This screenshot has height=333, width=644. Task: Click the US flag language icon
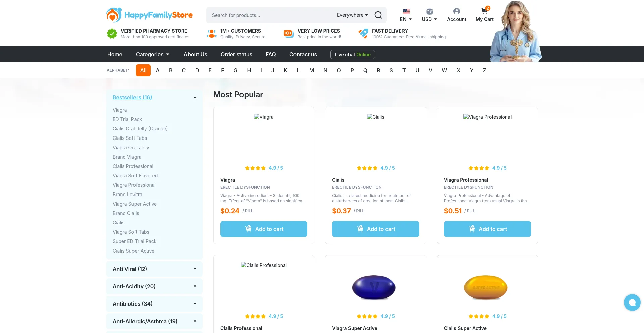point(406,11)
